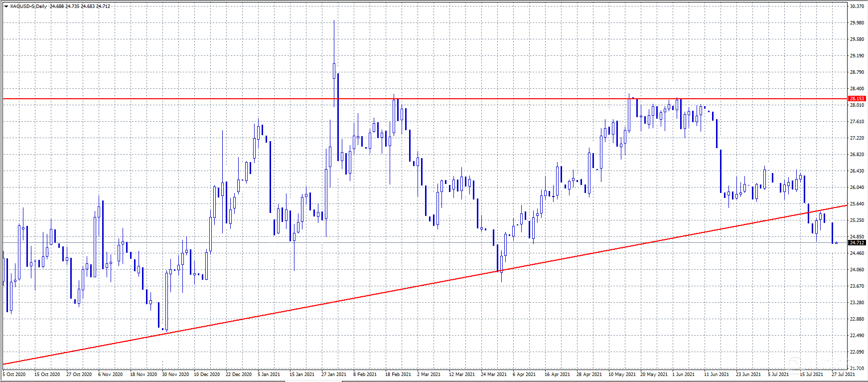Viewport: 868px width, 382px height.
Task: Click the 26.040 price scale label
Action: [857, 188]
